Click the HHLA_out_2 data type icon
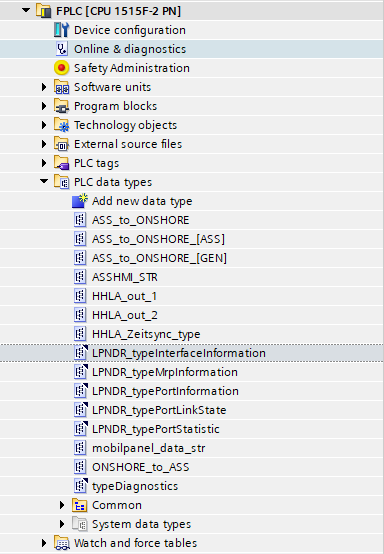This screenshot has width=384, height=554. pos(80,315)
